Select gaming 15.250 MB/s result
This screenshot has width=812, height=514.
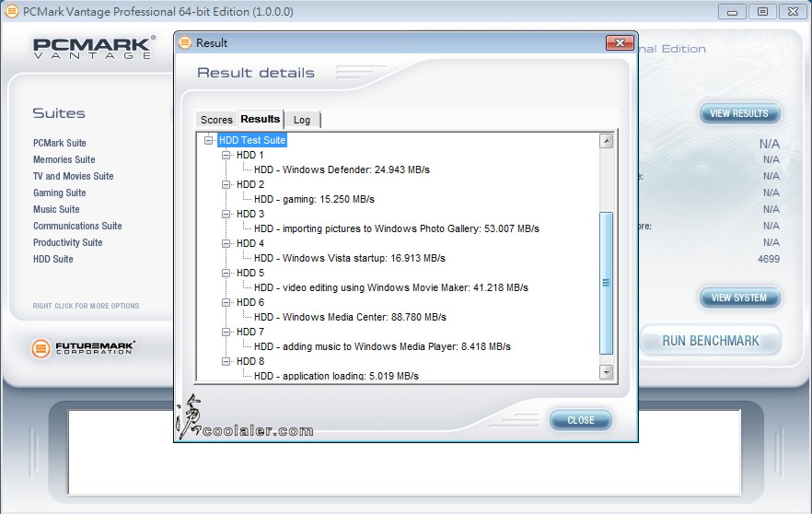pyautogui.click(x=314, y=199)
